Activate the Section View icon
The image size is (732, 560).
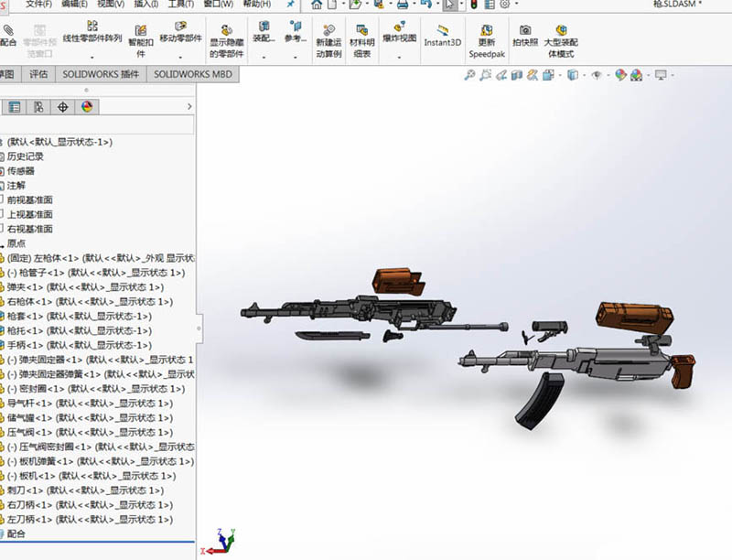coord(517,75)
